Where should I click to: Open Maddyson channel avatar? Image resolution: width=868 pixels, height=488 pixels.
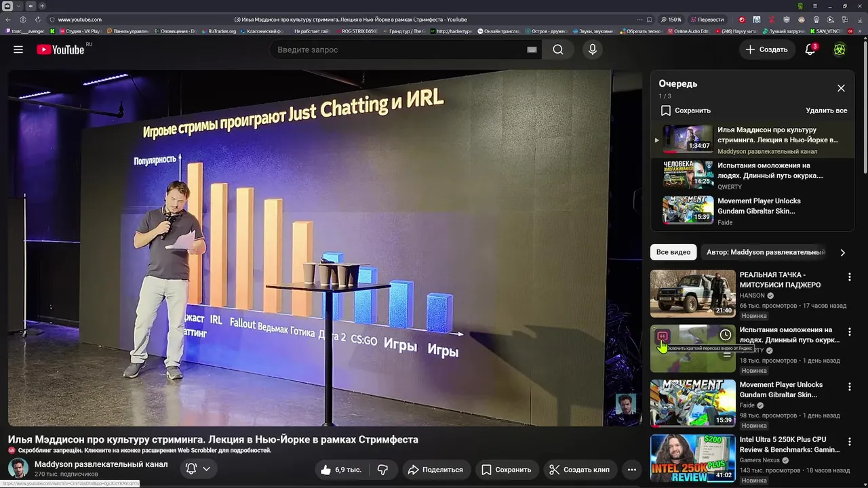(18, 468)
